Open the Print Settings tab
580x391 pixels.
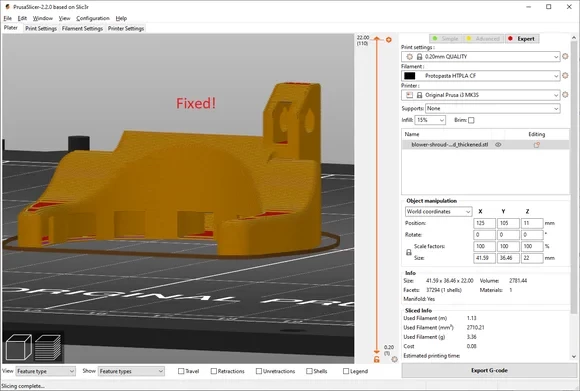(x=41, y=28)
